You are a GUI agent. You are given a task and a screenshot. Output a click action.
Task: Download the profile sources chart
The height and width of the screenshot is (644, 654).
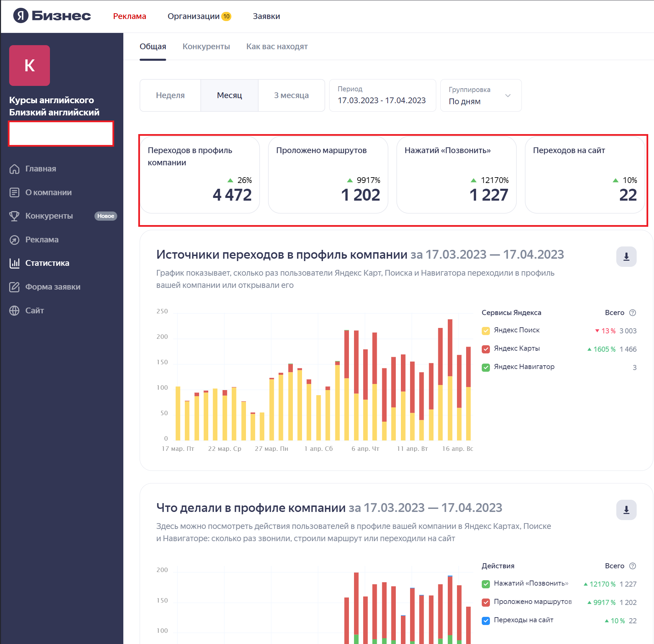pyautogui.click(x=626, y=257)
